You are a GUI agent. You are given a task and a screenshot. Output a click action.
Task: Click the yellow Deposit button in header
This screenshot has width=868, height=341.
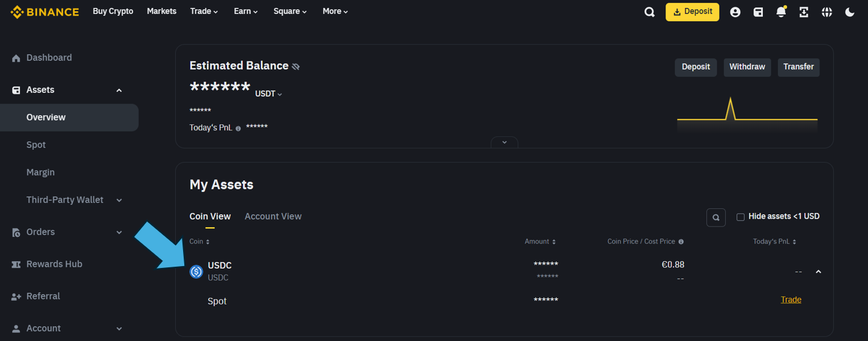(x=692, y=12)
